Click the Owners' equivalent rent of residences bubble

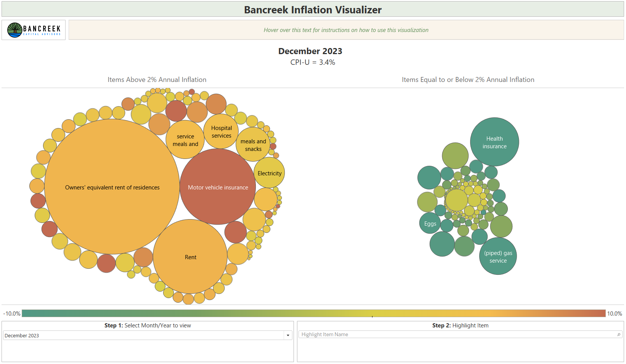click(112, 187)
